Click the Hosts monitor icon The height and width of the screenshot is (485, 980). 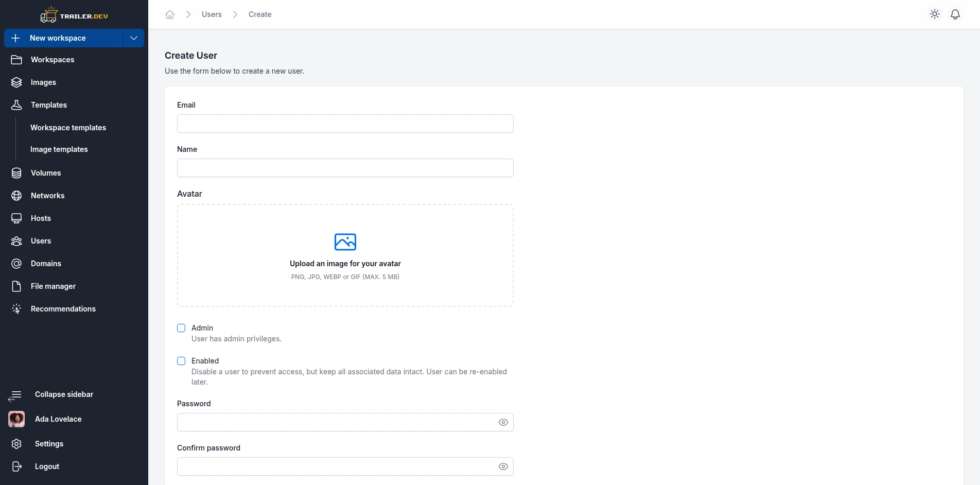[16, 218]
